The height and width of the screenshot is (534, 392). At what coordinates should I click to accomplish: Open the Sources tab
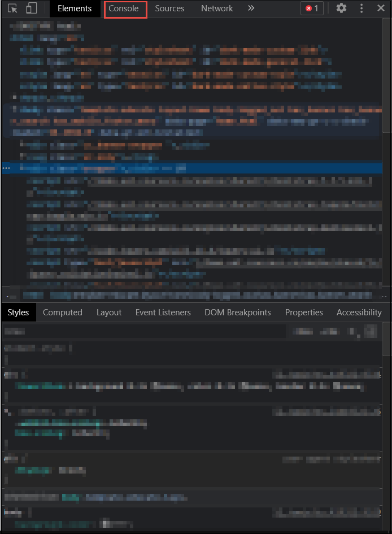[169, 8]
